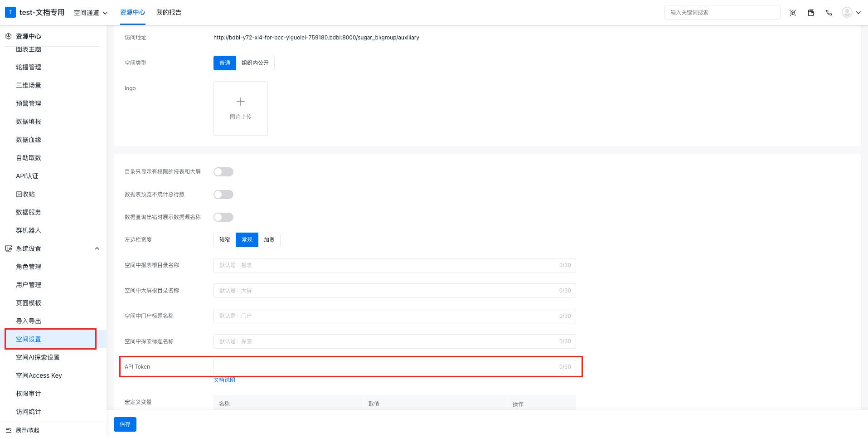Collapse the 系统设置 section chevron
The image size is (868, 438).
pyautogui.click(x=97, y=248)
